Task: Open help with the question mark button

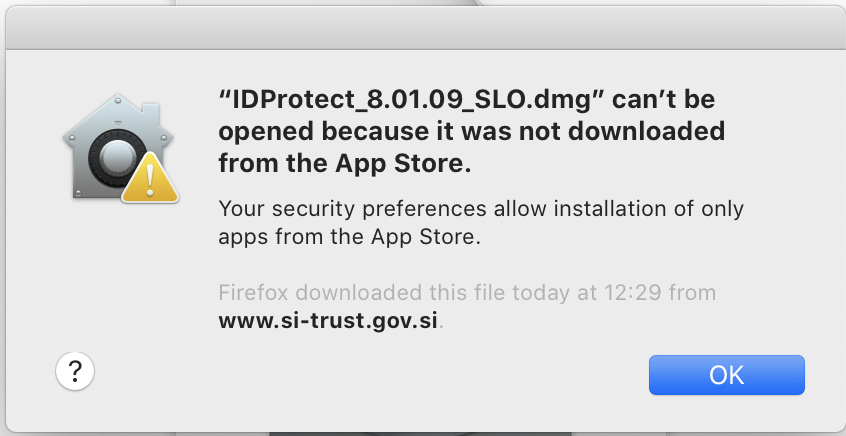Action: [75, 371]
